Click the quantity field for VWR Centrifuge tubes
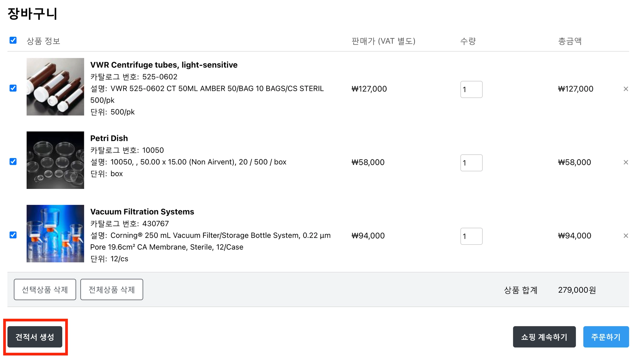The height and width of the screenshot is (364, 644). tap(471, 89)
